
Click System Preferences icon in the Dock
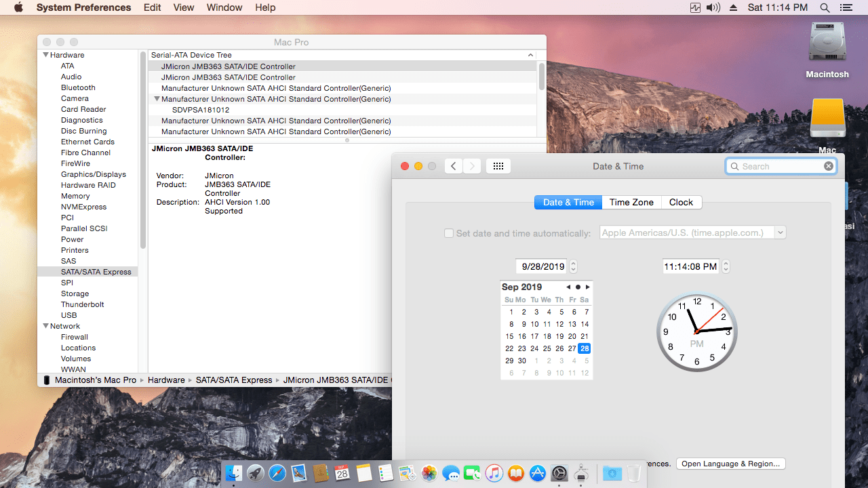click(x=559, y=473)
